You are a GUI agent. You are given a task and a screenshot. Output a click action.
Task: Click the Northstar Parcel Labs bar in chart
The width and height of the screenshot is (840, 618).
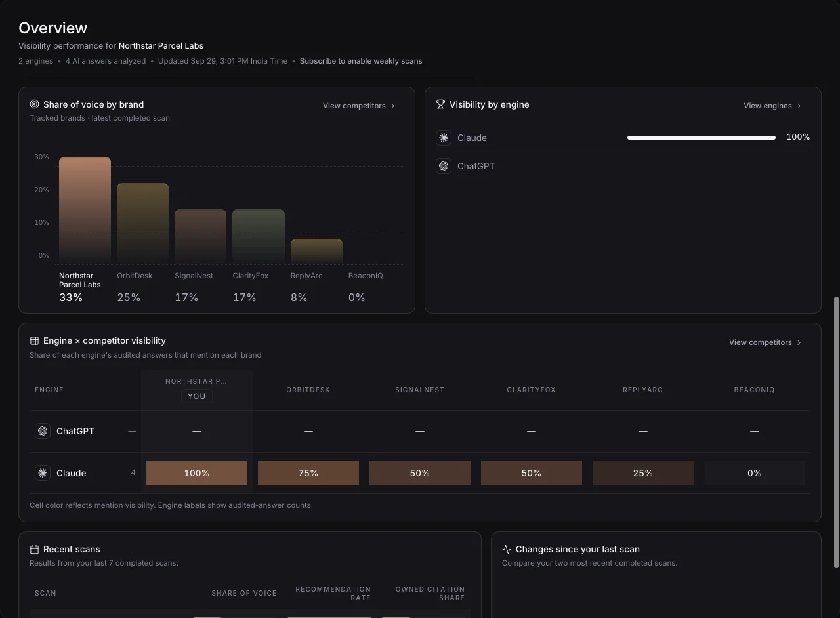85,210
